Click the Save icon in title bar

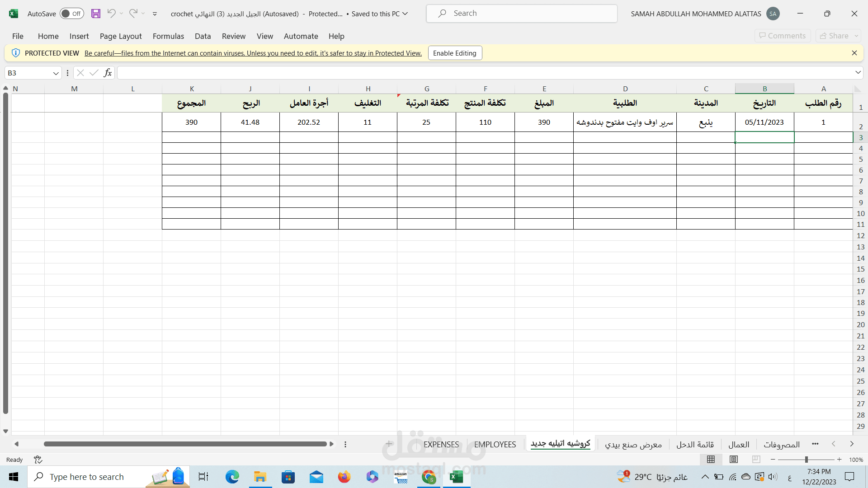tap(95, 14)
